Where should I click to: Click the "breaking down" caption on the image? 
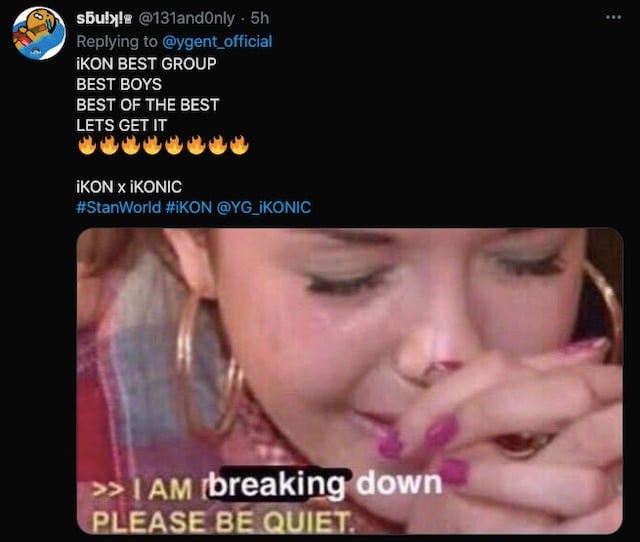(325, 484)
